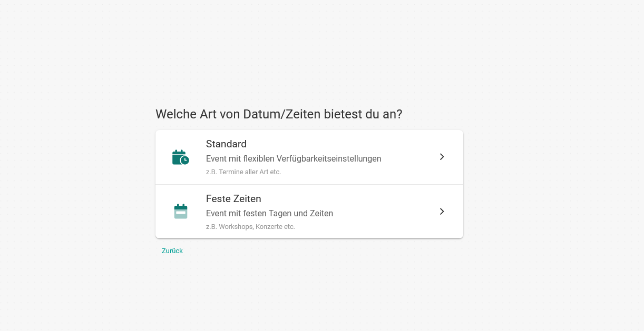
Task: Open Standard via its right chevron arrow
Action: [442, 157]
